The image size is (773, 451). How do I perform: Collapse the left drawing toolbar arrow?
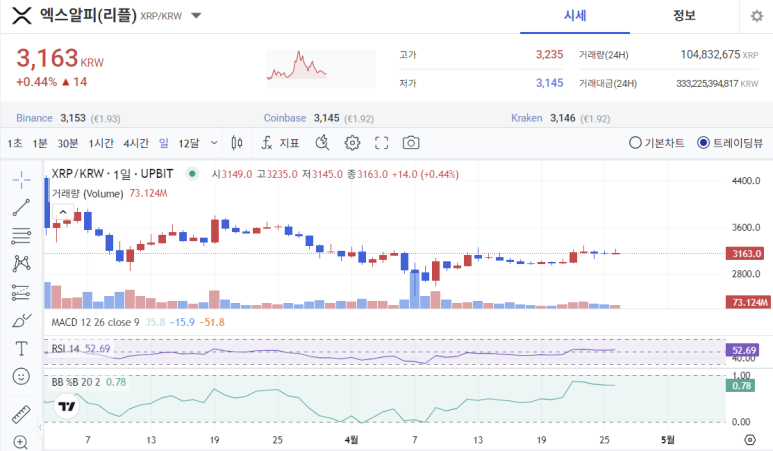coord(40,427)
